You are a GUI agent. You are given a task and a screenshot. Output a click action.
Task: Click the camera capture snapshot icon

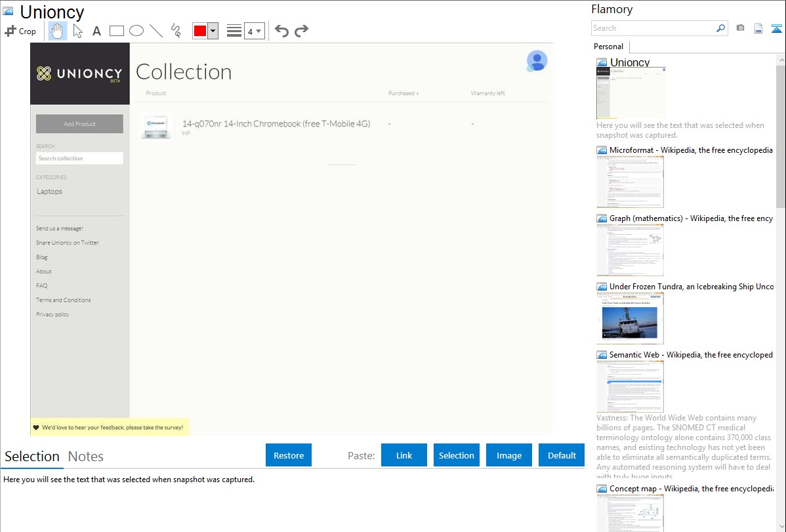[x=740, y=28]
